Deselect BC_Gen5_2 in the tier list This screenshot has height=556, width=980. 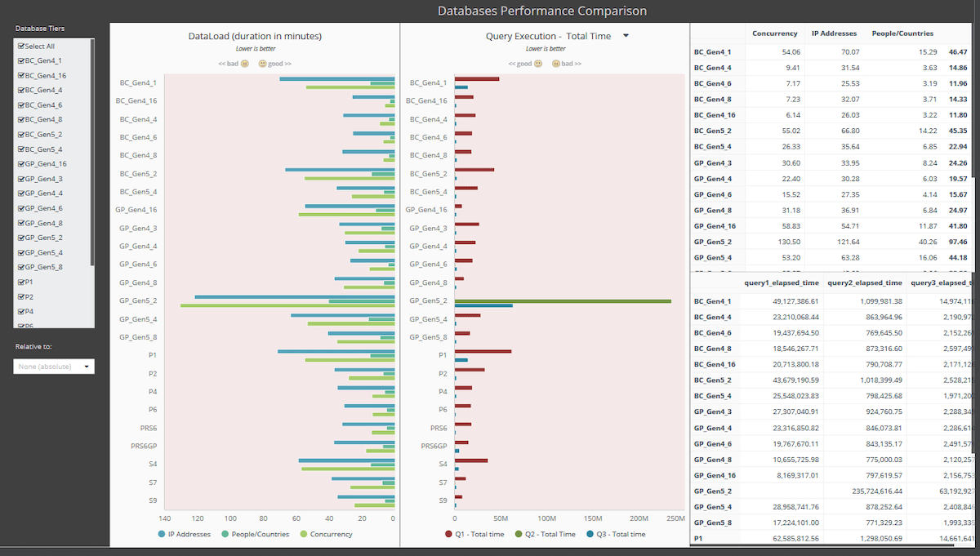pos(21,135)
